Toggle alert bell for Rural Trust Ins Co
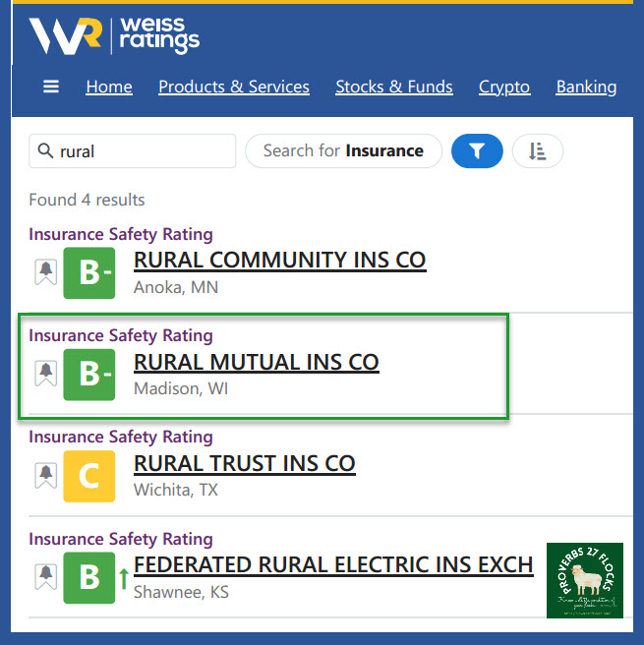 point(45,476)
